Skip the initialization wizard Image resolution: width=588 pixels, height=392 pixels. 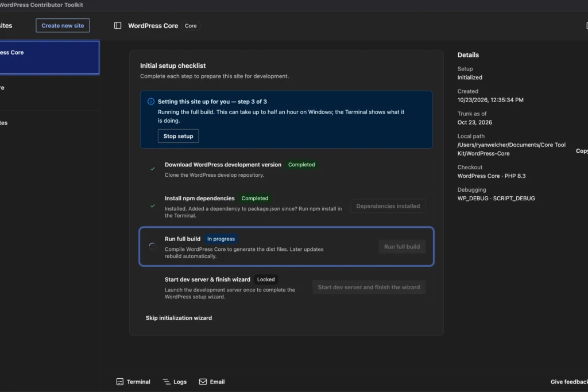[179, 318]
